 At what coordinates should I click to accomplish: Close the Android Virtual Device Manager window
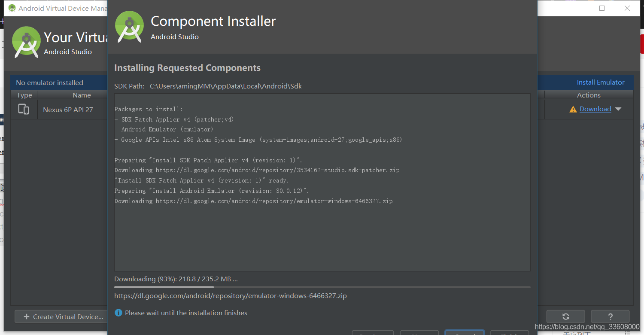(x=627, y=8)
